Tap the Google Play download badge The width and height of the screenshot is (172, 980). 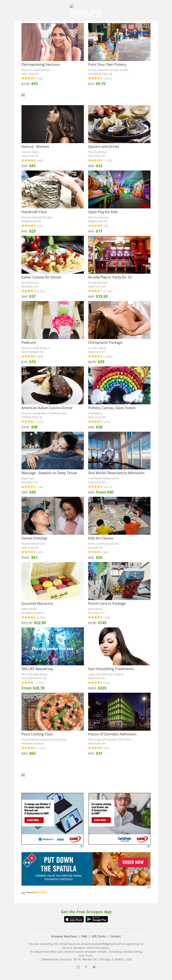pyautogui.click(x=97, y=919)
